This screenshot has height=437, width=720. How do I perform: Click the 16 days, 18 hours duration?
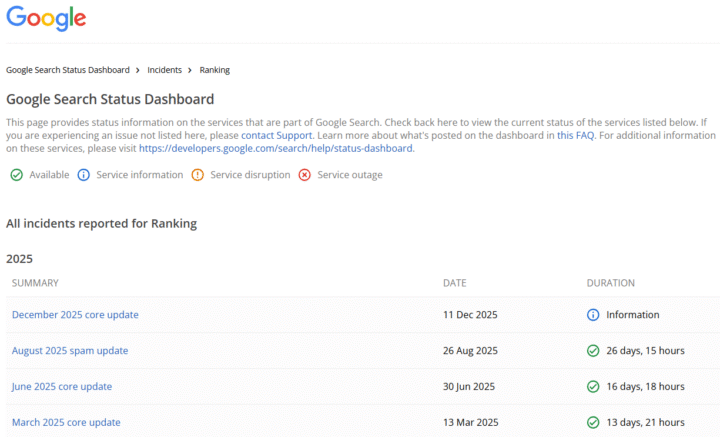645,387
